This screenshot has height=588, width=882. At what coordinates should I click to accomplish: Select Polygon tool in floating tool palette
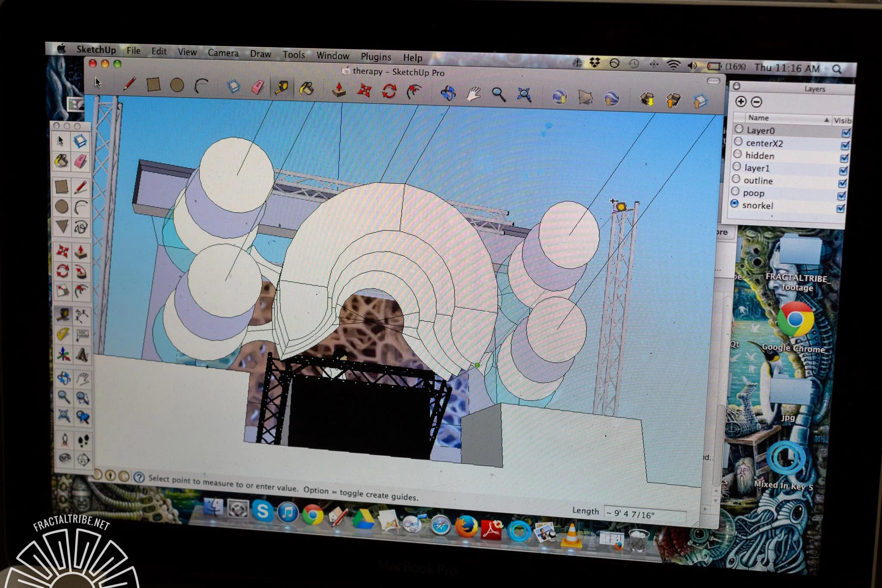point(62,226)
